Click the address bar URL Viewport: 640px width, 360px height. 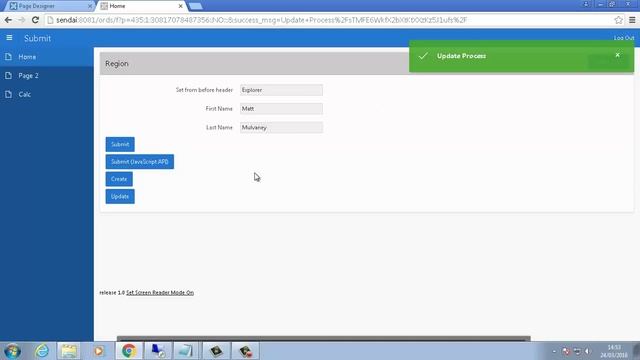[x=261, y=20]
